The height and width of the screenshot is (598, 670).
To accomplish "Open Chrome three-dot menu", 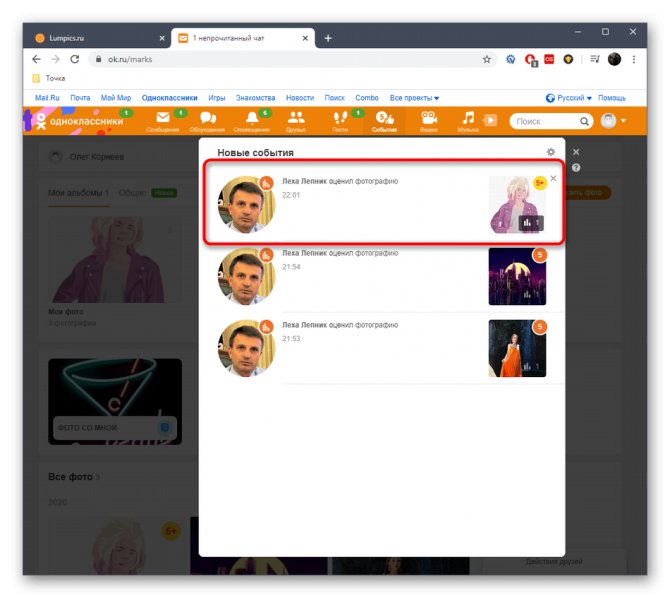I will point(634,59).
